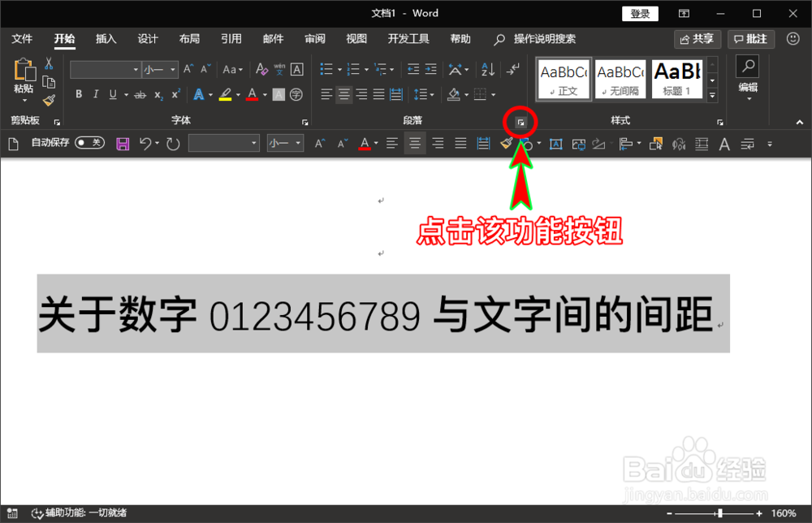The height and width of the screenshot is (523, 812).
Task: Open the Pinyin guide (phonetic) tool
Action: click(x=279, y=71)
